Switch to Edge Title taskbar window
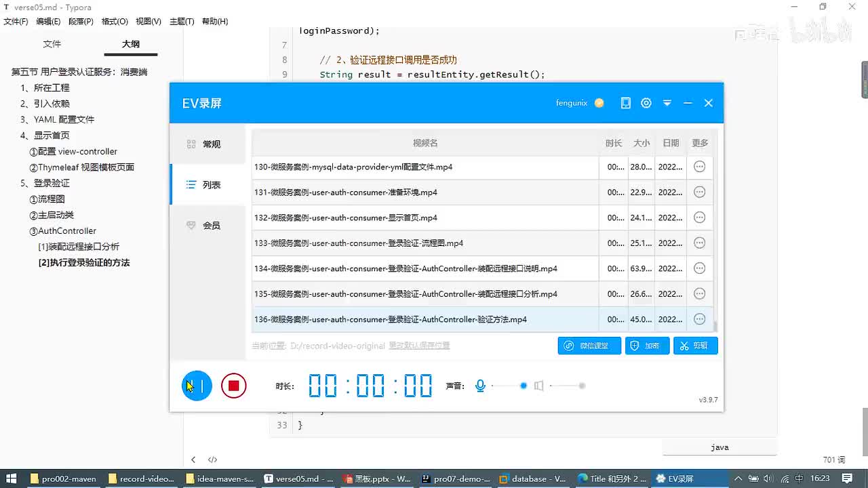This screenshot has width=868, height=488. (611, 479)
